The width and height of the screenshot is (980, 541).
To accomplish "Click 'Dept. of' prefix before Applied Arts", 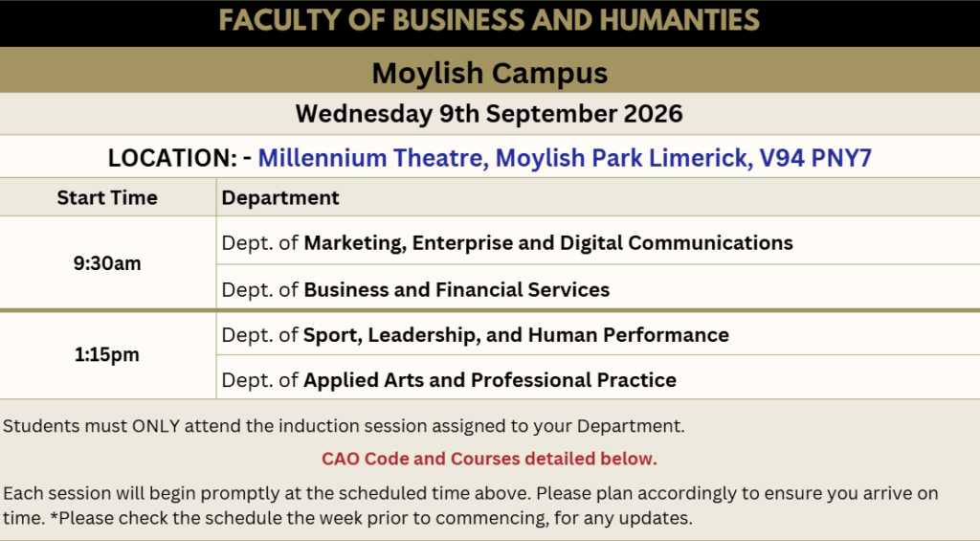I will click(259, 379).
